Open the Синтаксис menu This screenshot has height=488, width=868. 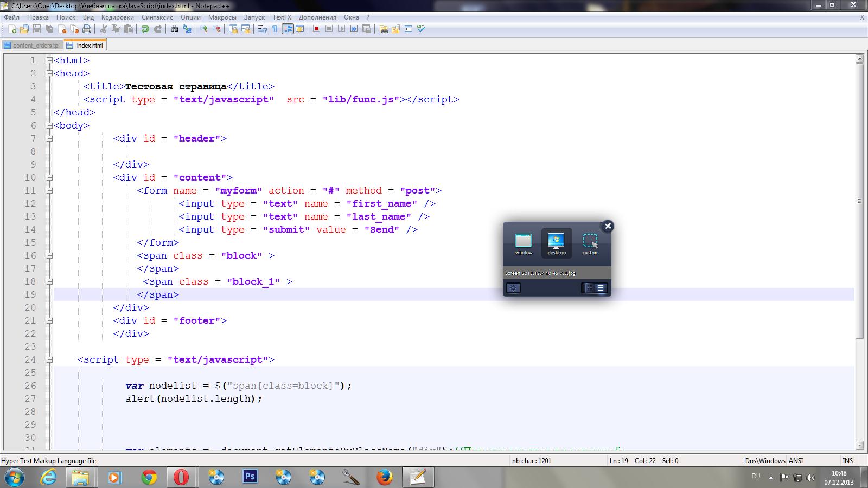tap(157, 17)
